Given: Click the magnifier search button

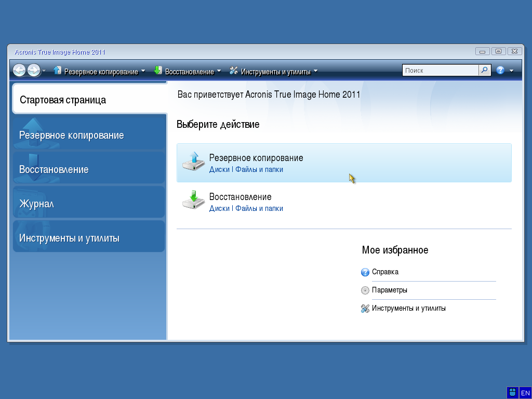Looking at the screenshot, I should pos(485,70).
